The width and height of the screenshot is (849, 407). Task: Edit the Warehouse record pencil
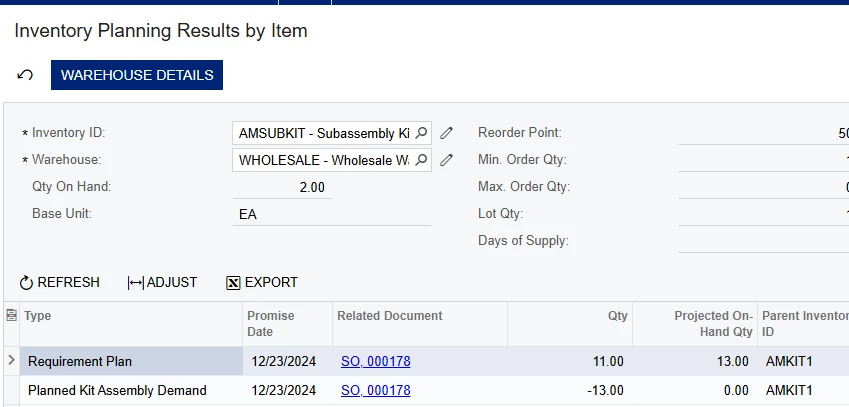pyautogui.click(x=447, y=160)
